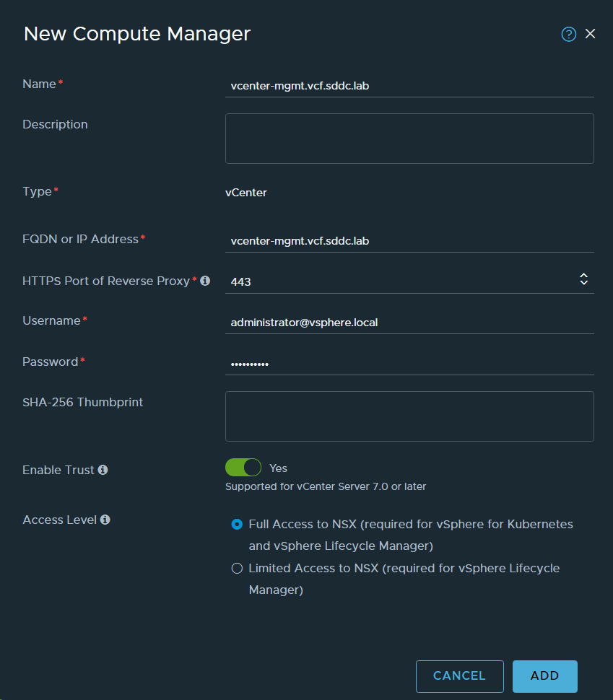
Task: Decrease HTTPS port with stepper down arrow
Action: click(x=583, y=284)
